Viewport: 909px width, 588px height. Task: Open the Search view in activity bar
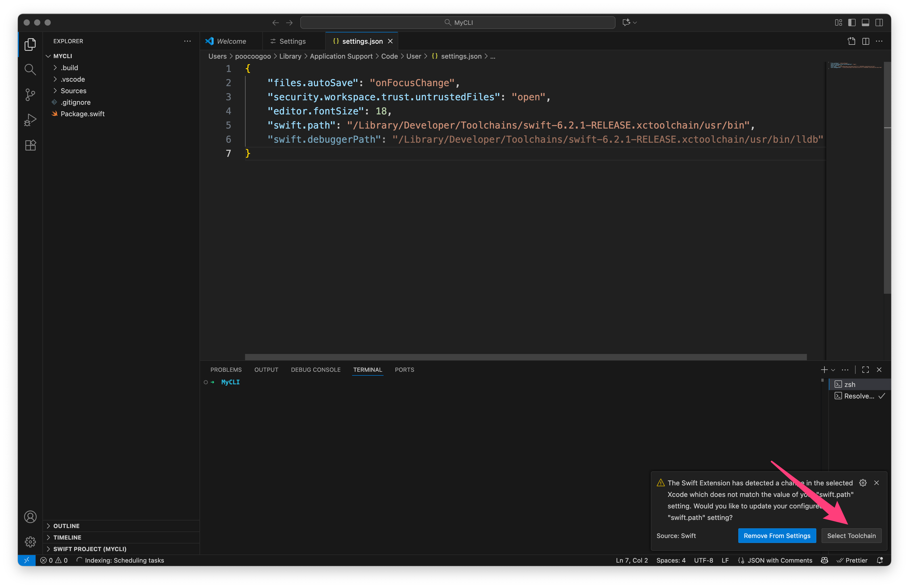30,69
